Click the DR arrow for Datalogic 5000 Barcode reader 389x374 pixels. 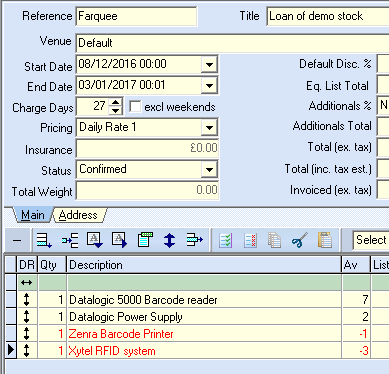[x=27, y=299]
